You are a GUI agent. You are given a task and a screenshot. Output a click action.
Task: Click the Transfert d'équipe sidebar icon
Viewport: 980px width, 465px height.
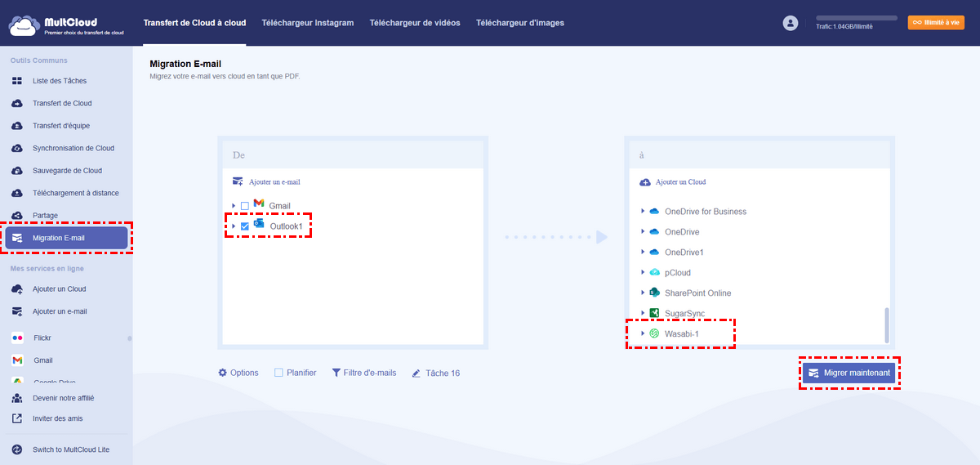click(x=17, y=126)
